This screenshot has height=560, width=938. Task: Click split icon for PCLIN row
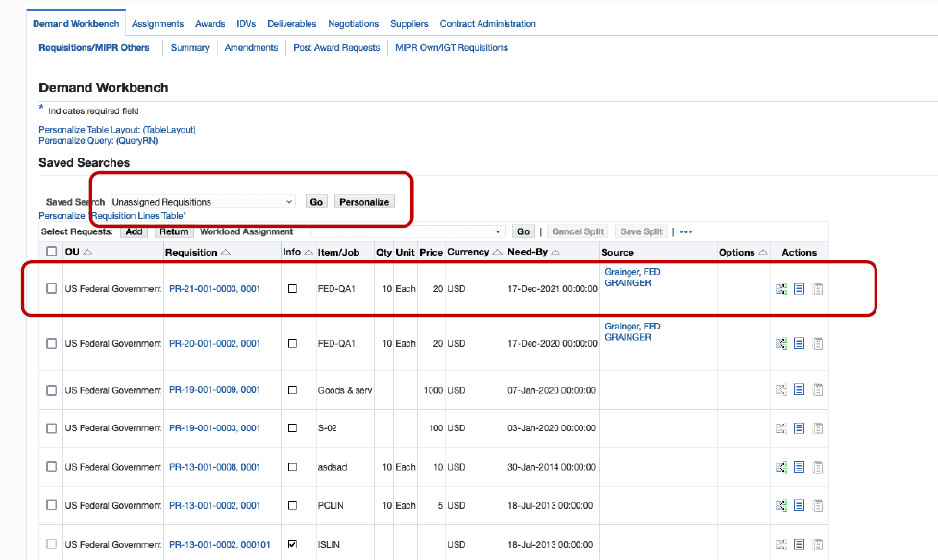coord(780,505)
